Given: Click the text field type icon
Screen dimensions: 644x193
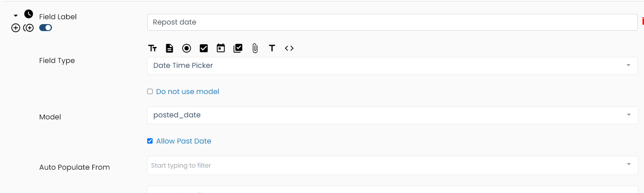Looking at the screenshot, I should [153, 48].
